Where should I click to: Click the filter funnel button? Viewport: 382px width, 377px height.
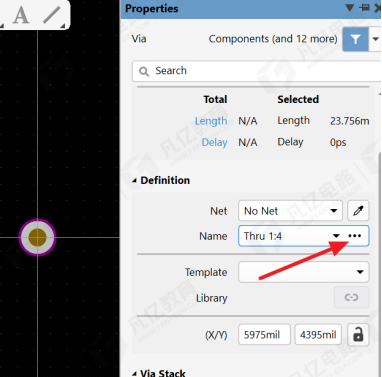coord(355,39)
